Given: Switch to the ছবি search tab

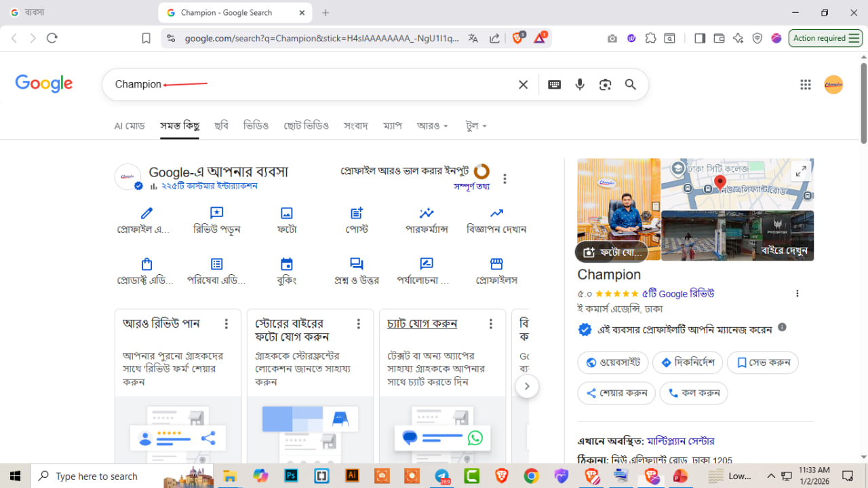Looking at the screenshot, I should (x=221, y=126).
